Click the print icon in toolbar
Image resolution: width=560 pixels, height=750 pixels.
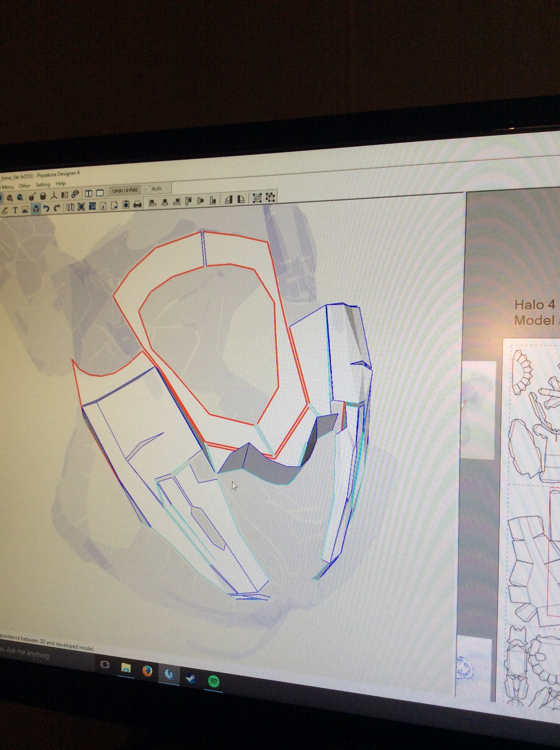pyautogui.click(x=137, y=205)
